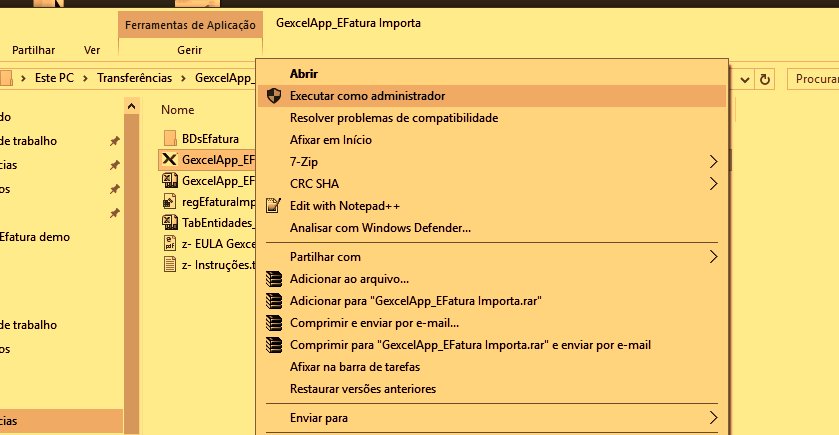Choose Abrir from the context menu
This screenshot has height=435, width=839.
(303, 73)
